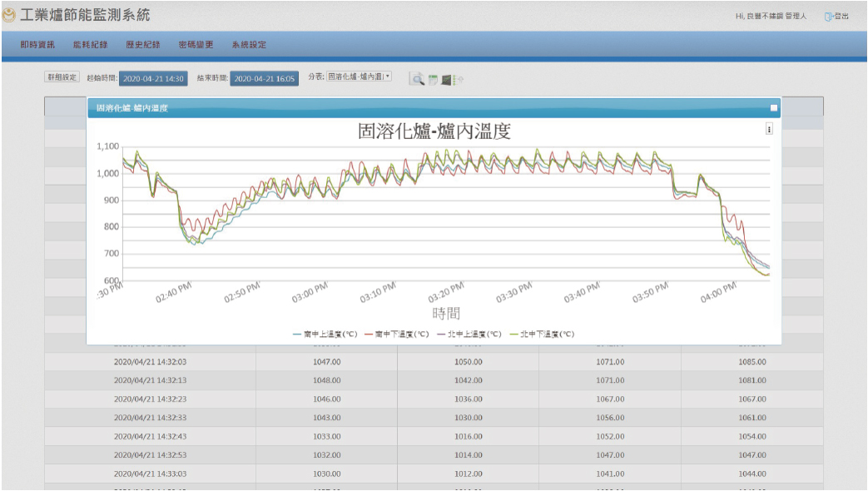Click the white square button on the chart panel header

point(774,108)
